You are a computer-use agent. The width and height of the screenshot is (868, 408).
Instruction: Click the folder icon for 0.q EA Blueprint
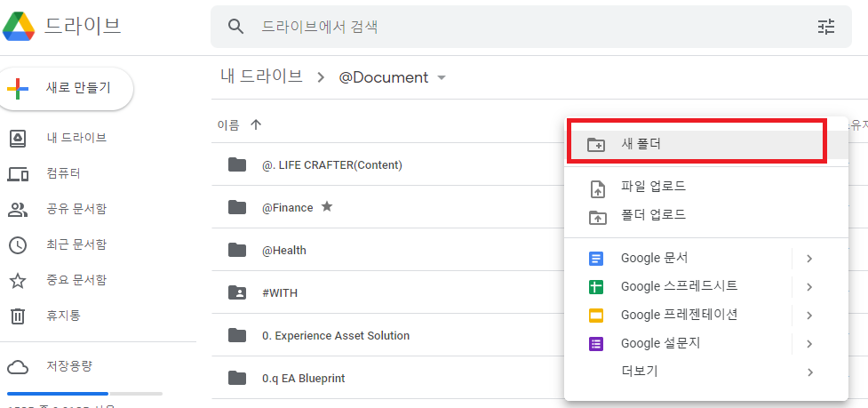237,378
